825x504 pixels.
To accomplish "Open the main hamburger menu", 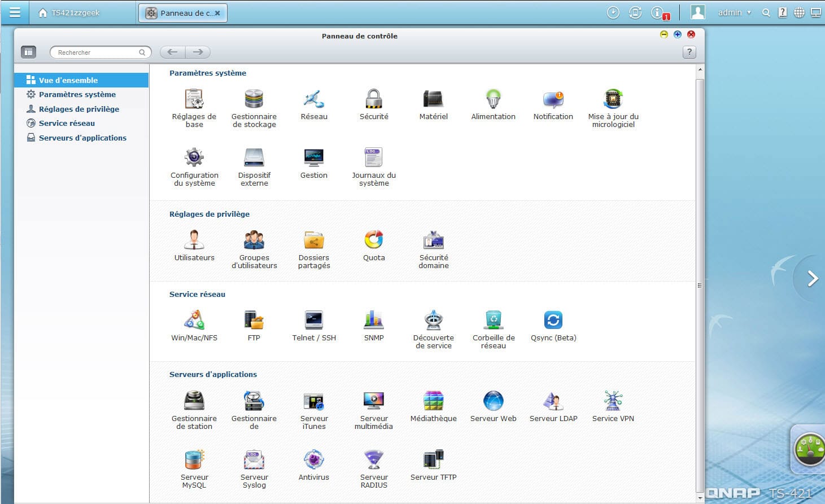I will click(15, 12).
